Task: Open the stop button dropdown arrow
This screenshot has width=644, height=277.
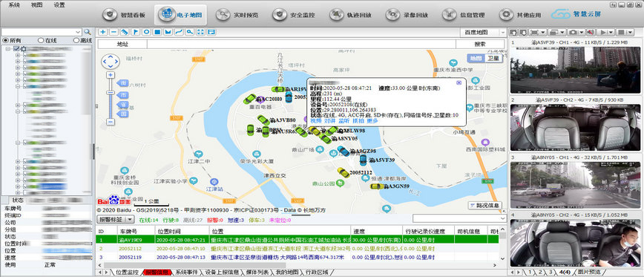Action: pyautogui.click(x=631, y=32)
